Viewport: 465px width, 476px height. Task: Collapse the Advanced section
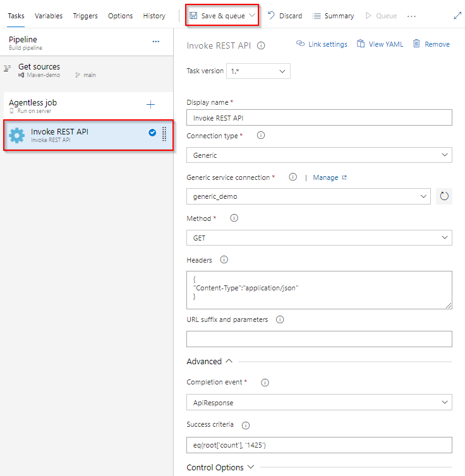click(210, 361)
